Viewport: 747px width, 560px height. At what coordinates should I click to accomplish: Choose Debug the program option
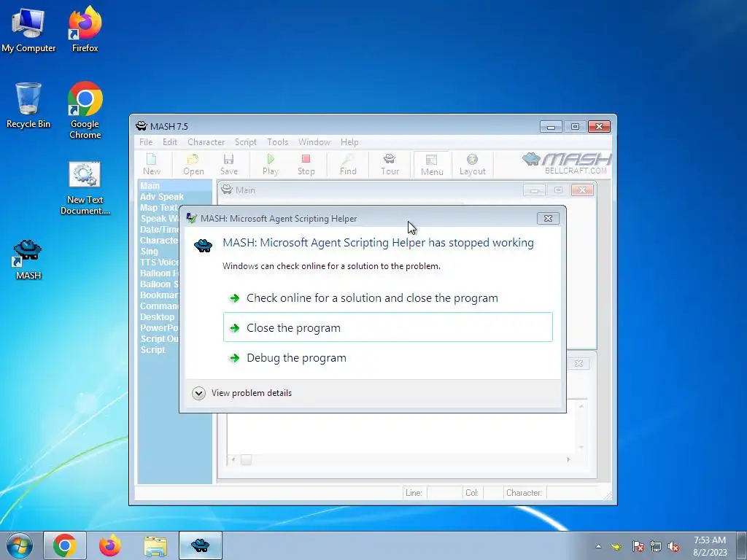click(388, 357)
